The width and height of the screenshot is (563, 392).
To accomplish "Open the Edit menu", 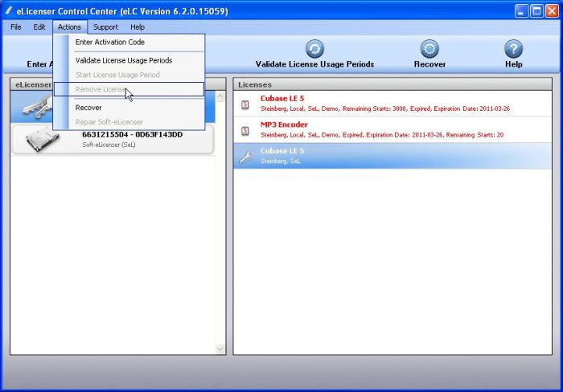I will [x=39, y=27].
